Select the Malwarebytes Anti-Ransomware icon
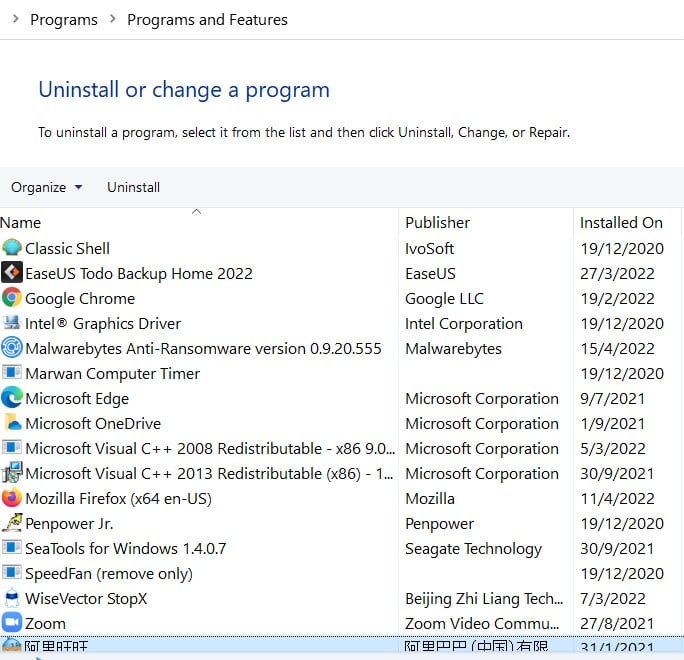 tap(12, 348)
